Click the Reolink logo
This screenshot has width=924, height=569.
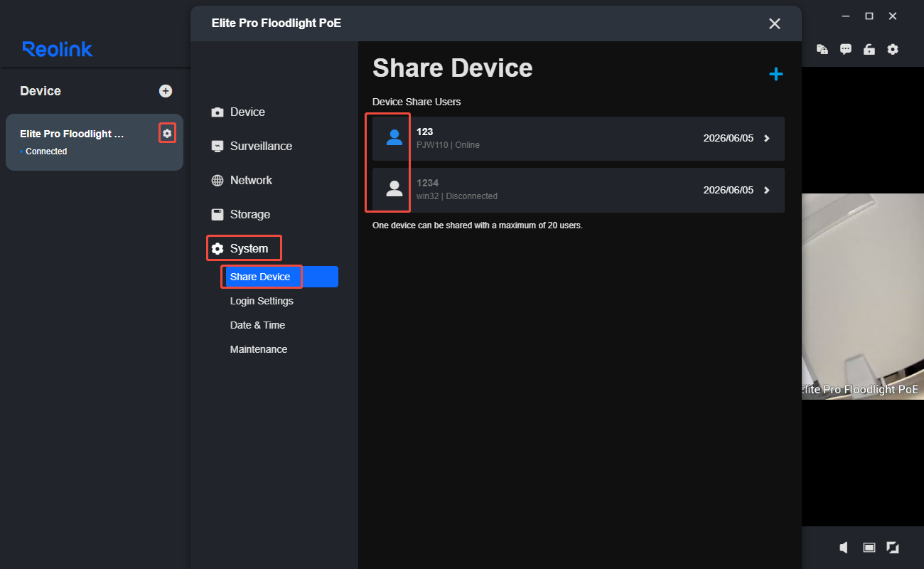(58, 49)
